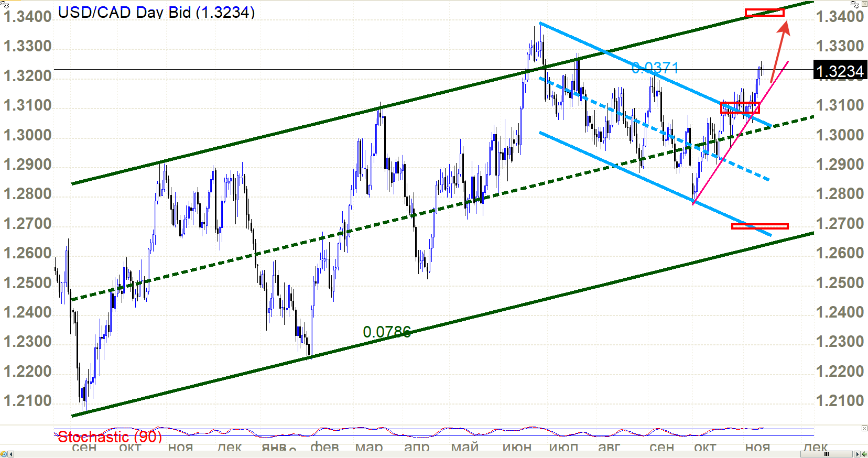Close the main price chart panel
This screenshot has height=458, width=868.
tap(864, 4)
